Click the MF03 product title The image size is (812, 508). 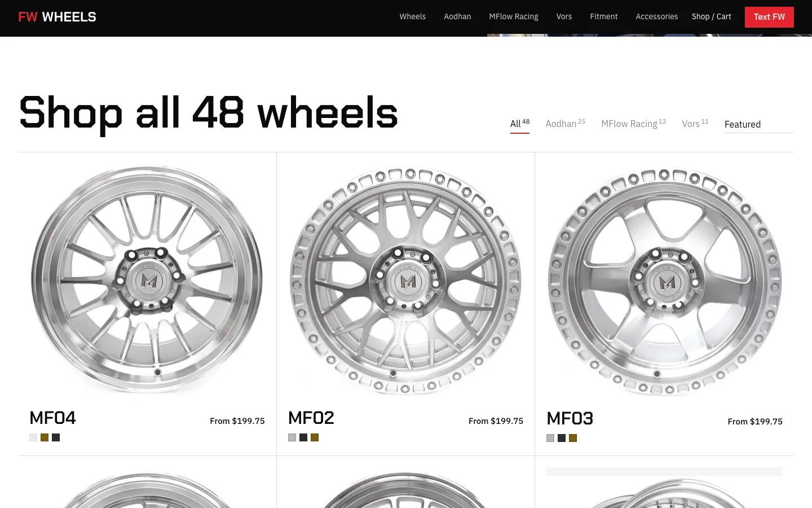pyautogui.click(x=570, y=419)
